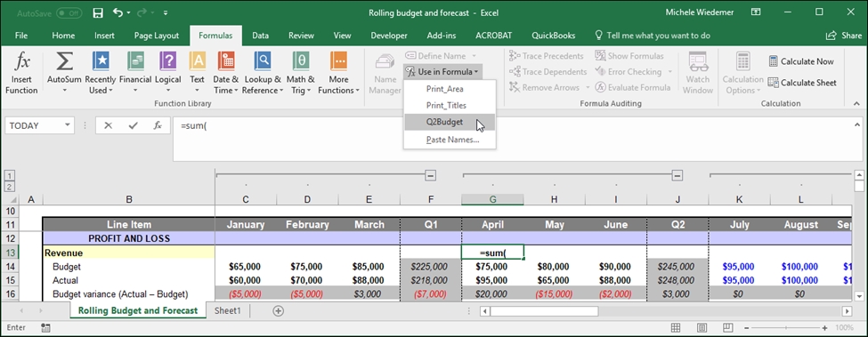The width and height of the screenshot is (868, 337).
Task: Open the Watch Window
Action: (698, 74)
